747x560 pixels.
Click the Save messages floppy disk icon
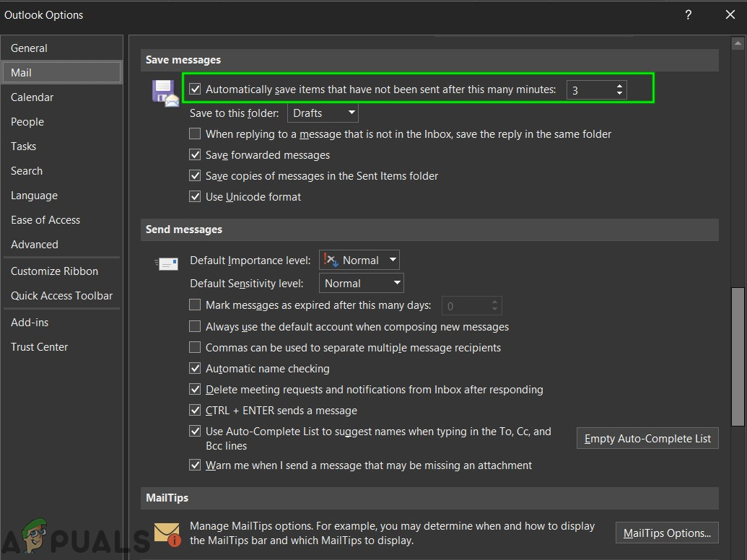[x=165, y=93]
